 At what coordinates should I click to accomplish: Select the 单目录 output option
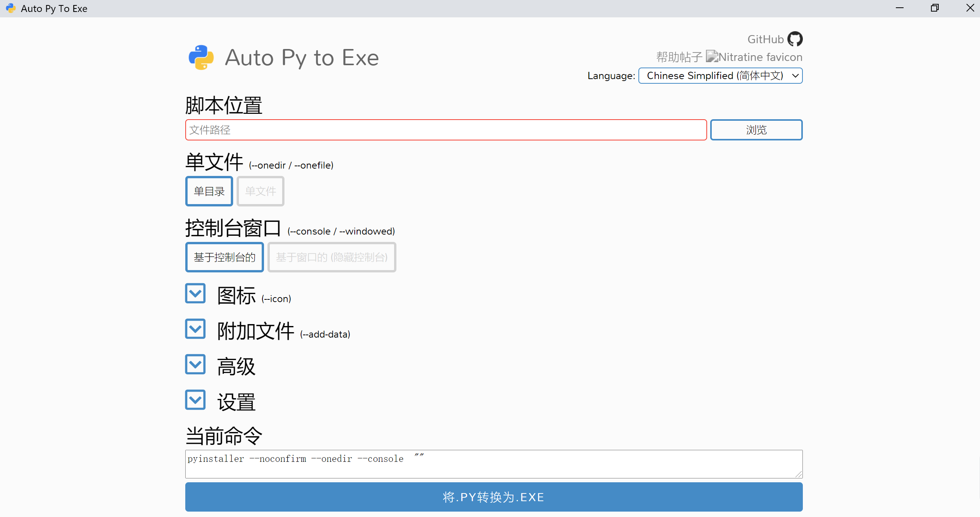click(x=209, y=191)
